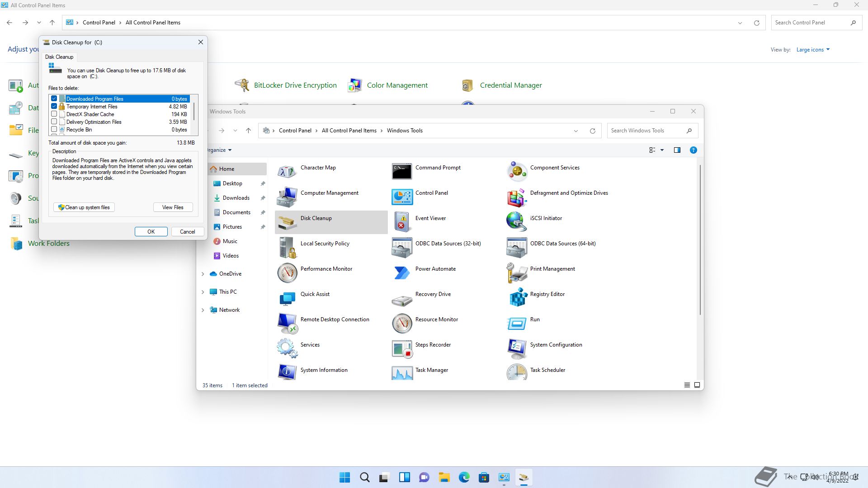Toggle preview pane in Windows Tools
The width and height of the screenshot is (868, 488).
[677, 150]
